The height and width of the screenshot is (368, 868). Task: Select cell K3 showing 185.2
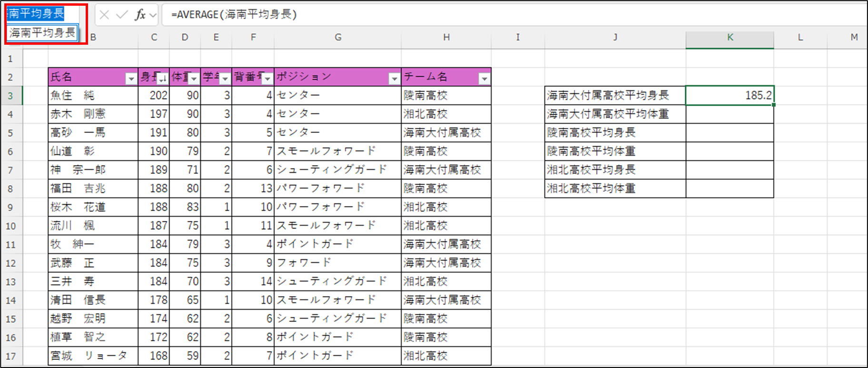click(x=730, y=95)
